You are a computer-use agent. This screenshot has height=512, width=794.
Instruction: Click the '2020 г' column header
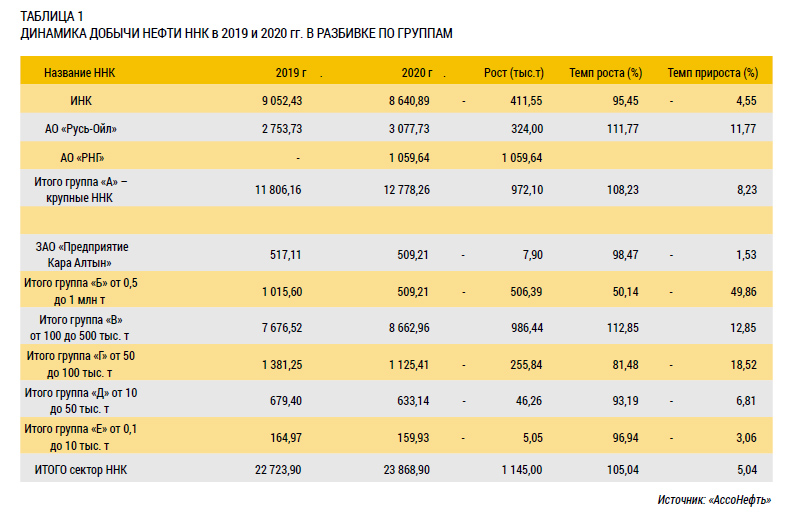point(417,73)
